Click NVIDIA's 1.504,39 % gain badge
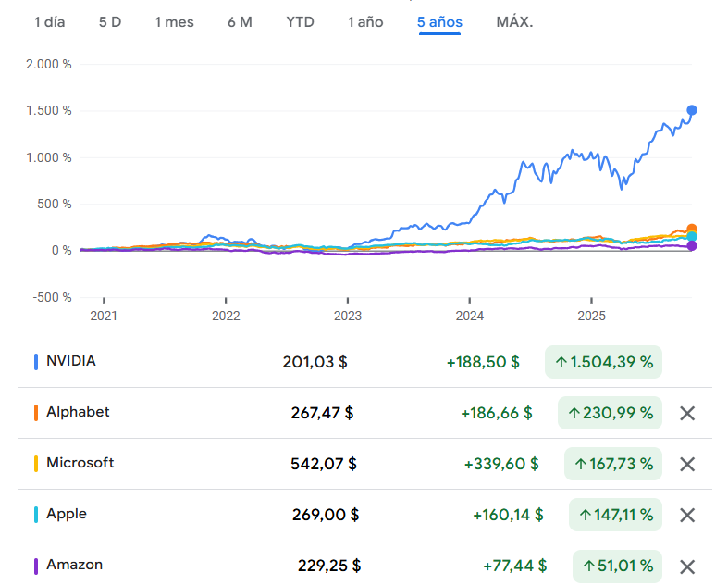The height and width of the screenshot is (585, 728). tap(604, 362)
